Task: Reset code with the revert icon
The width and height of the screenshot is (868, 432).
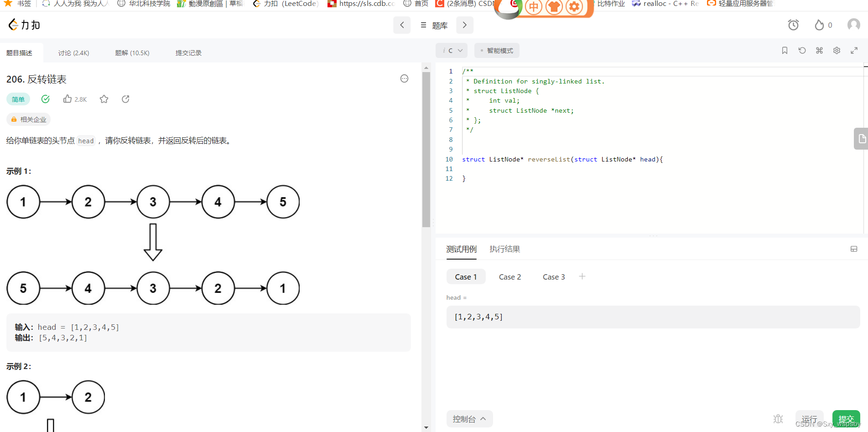Action: [x=802, y=51]
